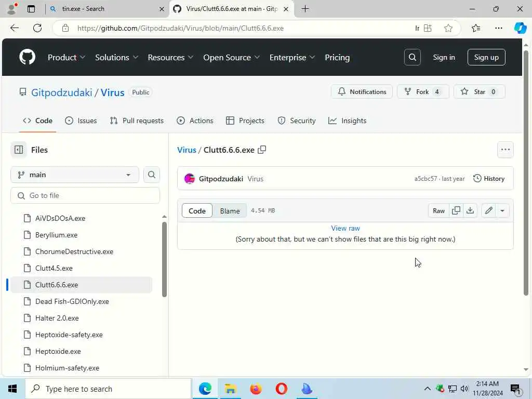Open Beryllium.exe in the file tree
532x399 pixels.
pos(56,235)
